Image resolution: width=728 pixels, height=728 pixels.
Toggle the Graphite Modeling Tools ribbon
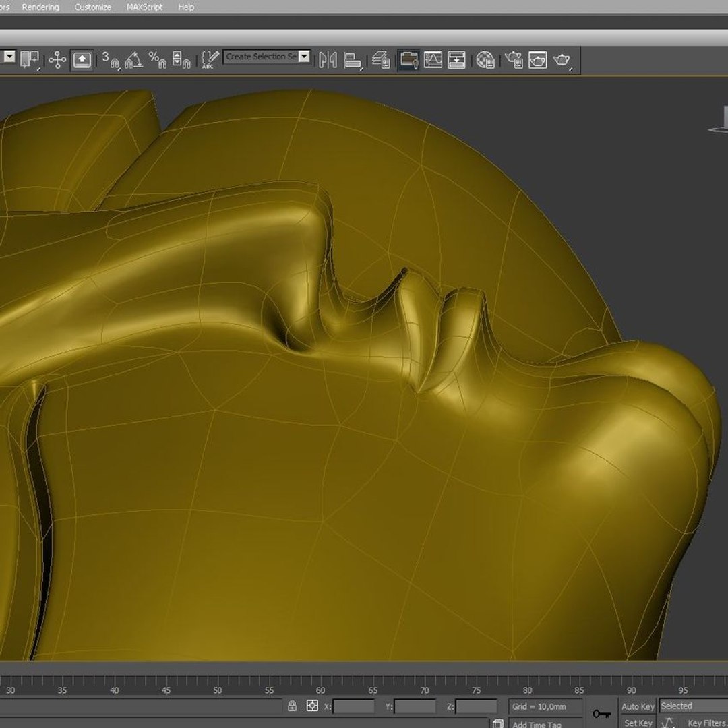408,60
